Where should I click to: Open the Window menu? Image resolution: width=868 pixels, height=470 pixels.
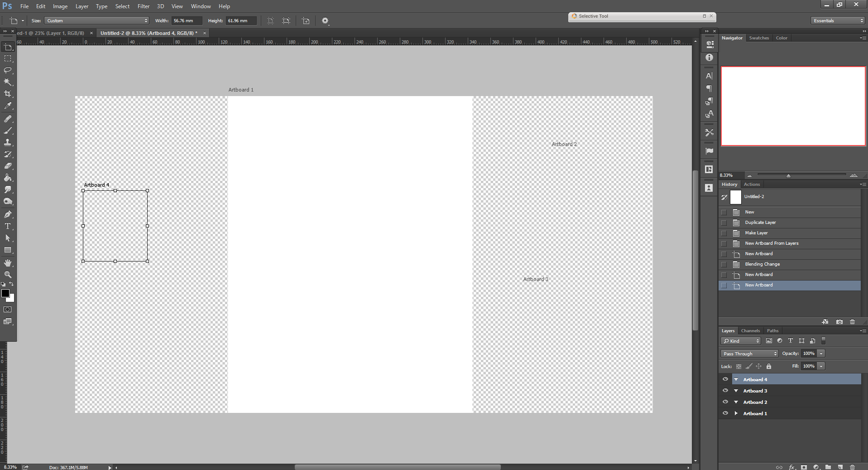(201, 6)
